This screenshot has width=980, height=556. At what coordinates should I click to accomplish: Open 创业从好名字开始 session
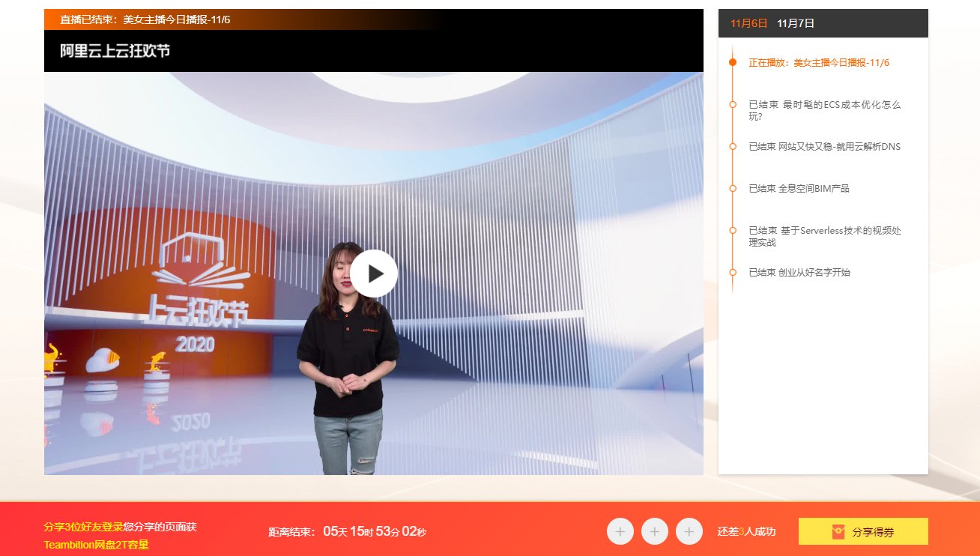click(x=799, y=273)
